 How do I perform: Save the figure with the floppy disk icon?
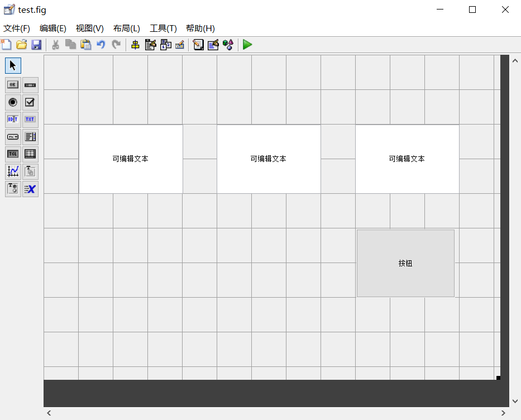(36, 45)
